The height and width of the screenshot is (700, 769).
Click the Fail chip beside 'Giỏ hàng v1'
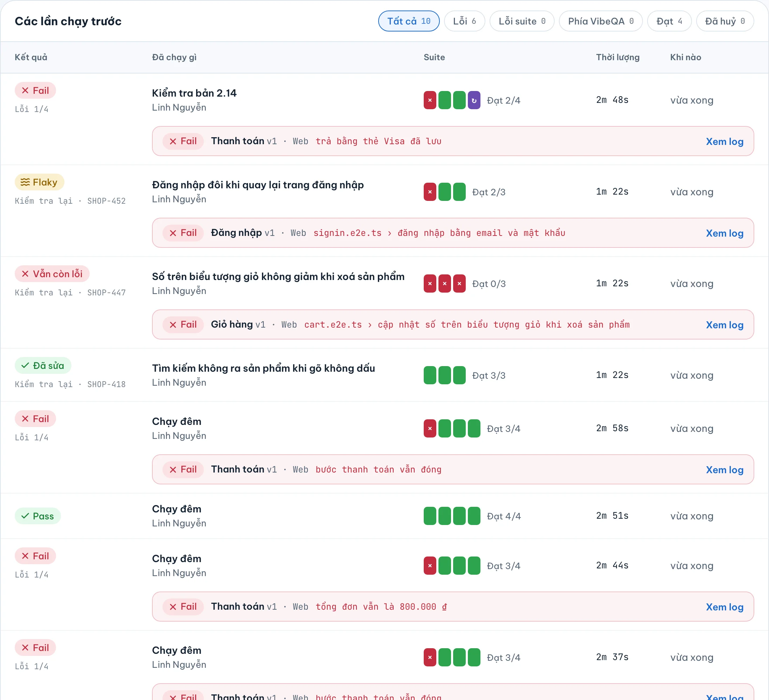[183, 324]
